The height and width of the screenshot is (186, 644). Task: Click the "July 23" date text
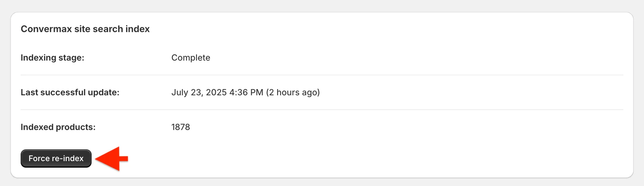[186, 92]
